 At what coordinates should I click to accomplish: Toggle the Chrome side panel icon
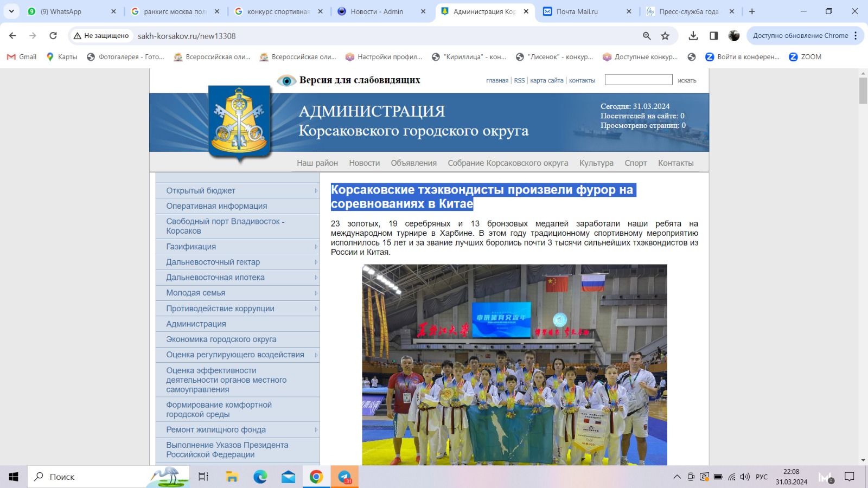[x=714, y=36]
